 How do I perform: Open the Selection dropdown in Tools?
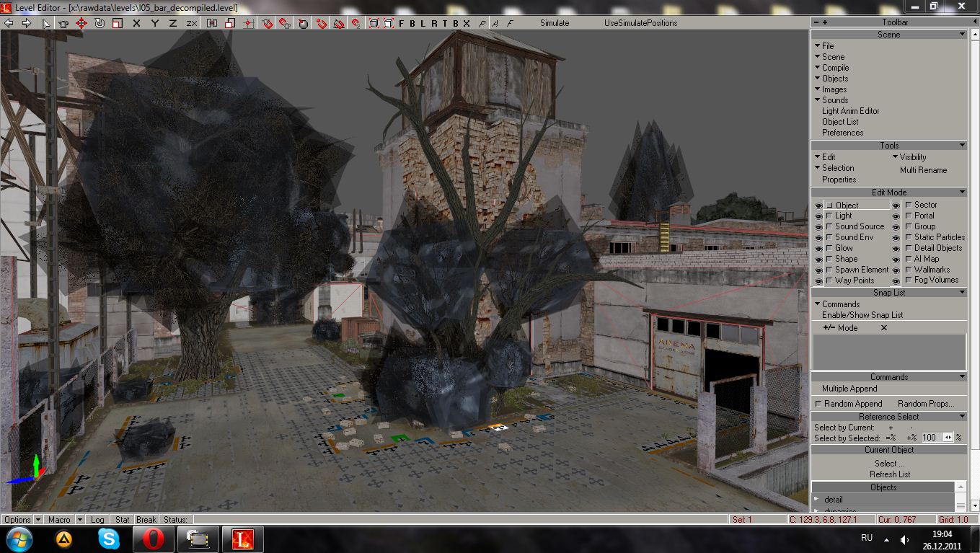tap(834, 168)
